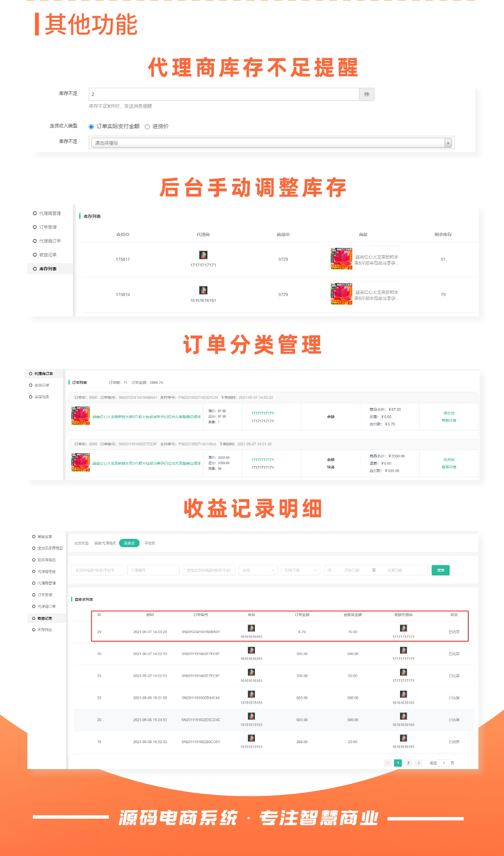
Task: Click product thumbnail in order 6900
Action: [x=80, y=416]
